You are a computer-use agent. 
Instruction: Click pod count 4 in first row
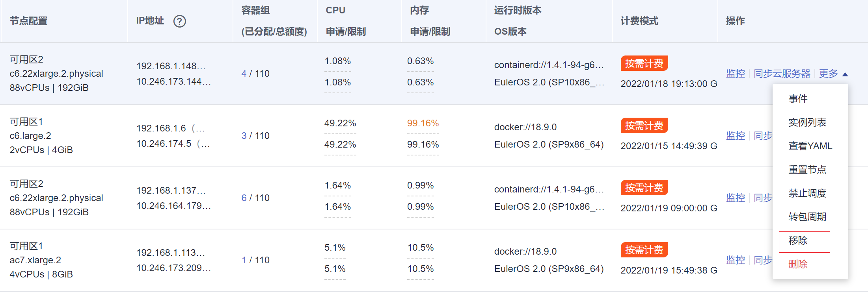244,74
